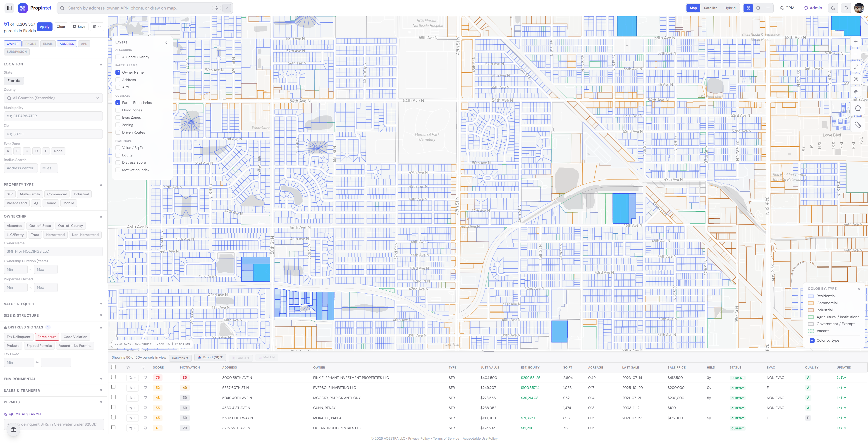The image size is (868, 443).
Task: Open the All Counties dropdown
Action: (53, 98)
